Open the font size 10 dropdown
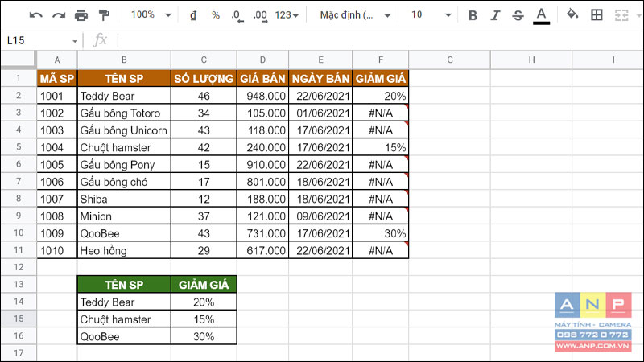The width and height of the screenshot is (644, 362). (x=431, y=15)
